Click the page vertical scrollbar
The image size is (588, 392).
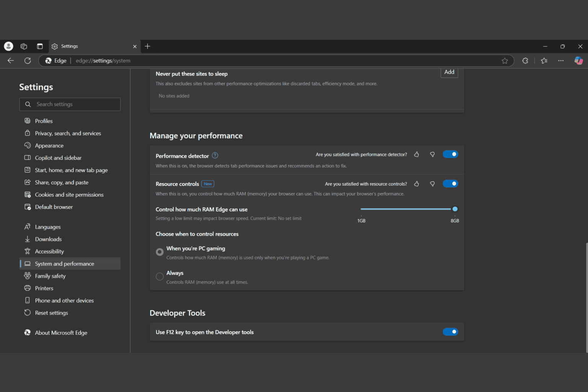click(586, 297)
